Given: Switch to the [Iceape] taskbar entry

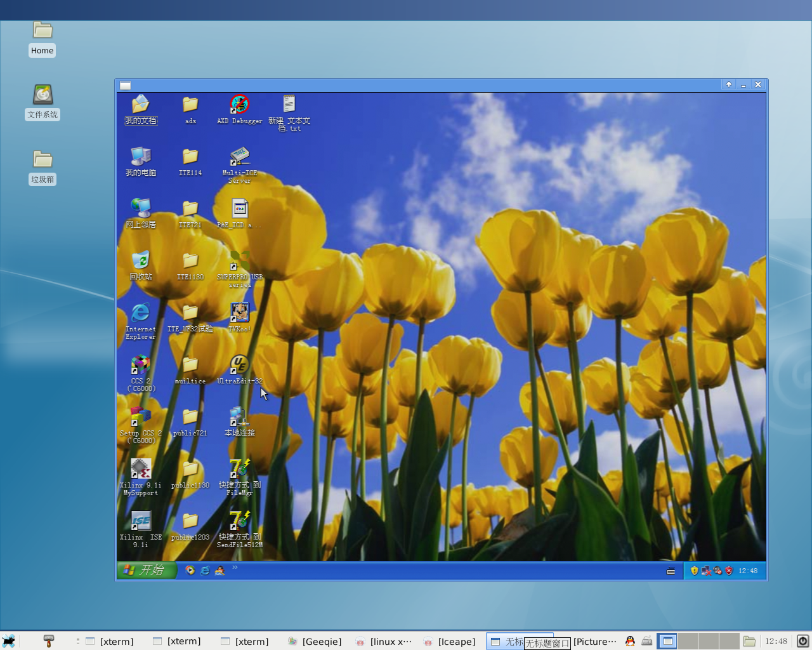Looking at the screenshot, I should (x=450, y=641).
